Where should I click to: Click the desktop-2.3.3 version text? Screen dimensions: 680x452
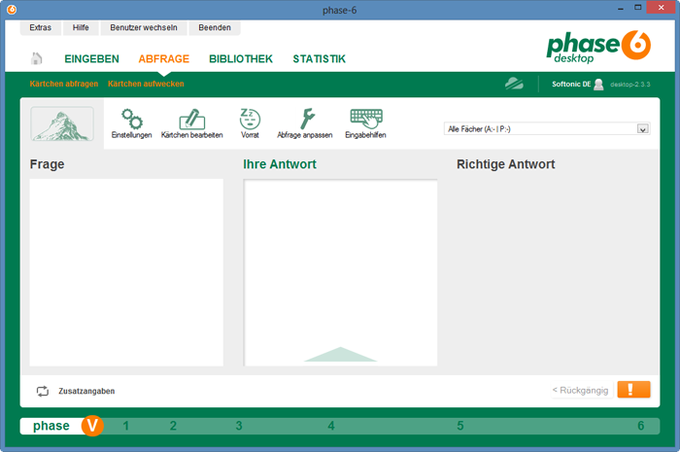(x=630, y=85)
